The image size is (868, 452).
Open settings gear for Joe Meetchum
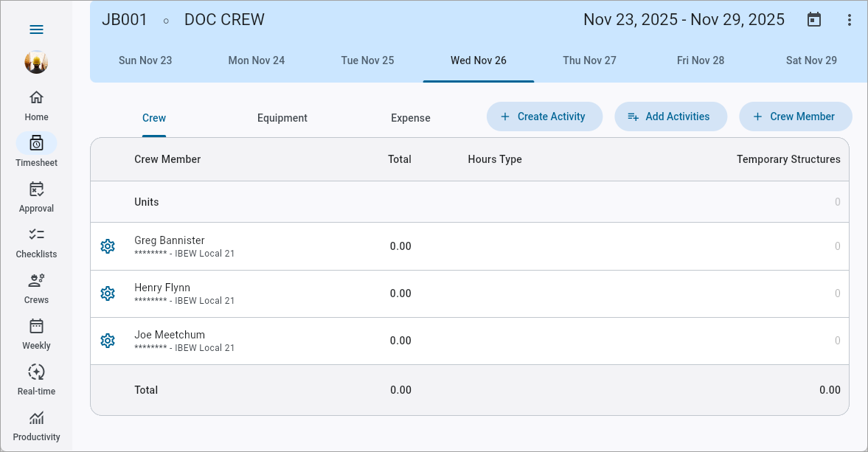point(108,341)
